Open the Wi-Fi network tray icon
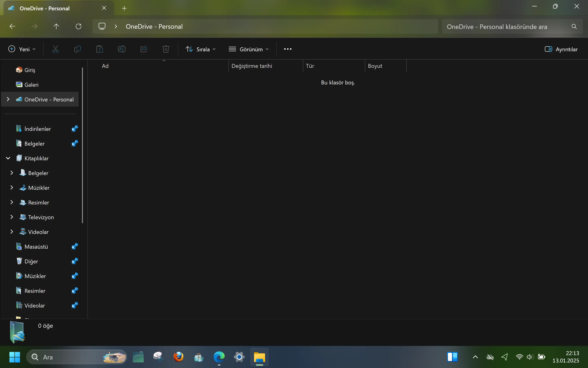The image size is (588, 368). (x=519, y=357)
